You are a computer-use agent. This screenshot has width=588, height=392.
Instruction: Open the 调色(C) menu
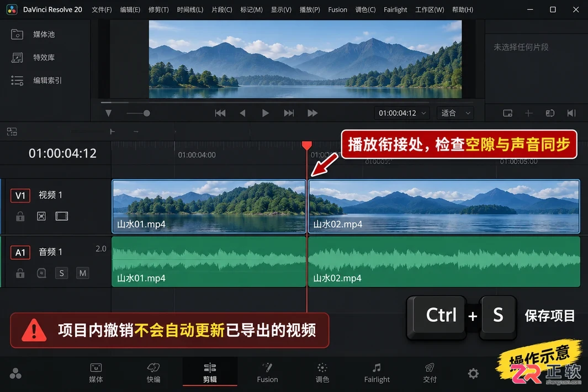click(365, 10)
